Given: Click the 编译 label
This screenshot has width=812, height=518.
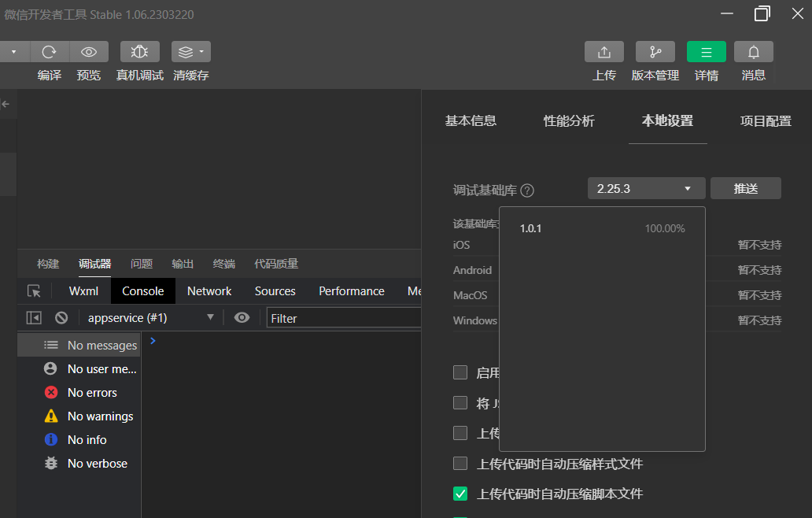Looking at the screenshot, I should 50,76.
